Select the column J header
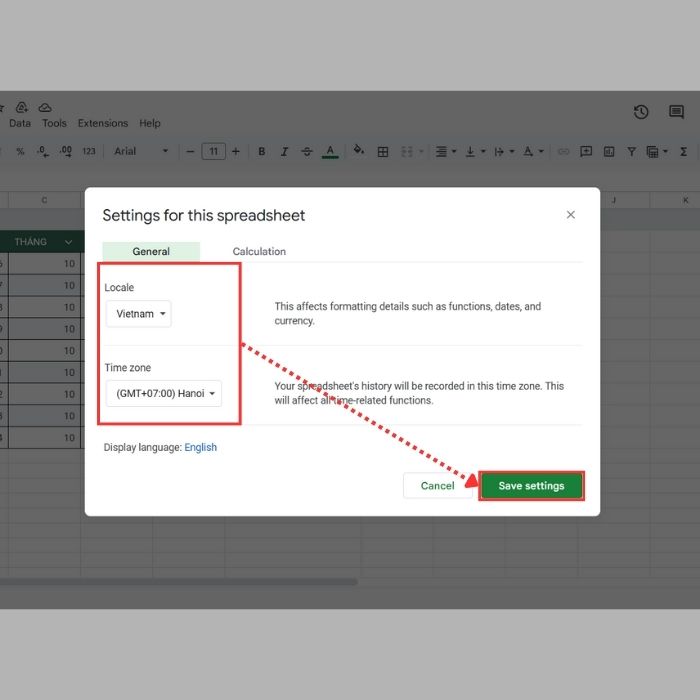Viewport: 700px width, 700px height. (614, 200)
